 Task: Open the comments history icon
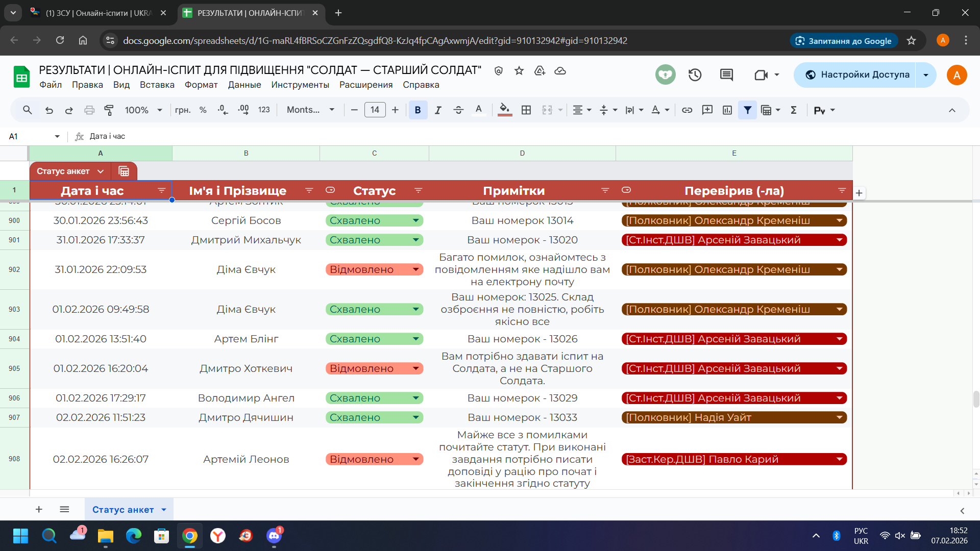(x=726, y=75)
